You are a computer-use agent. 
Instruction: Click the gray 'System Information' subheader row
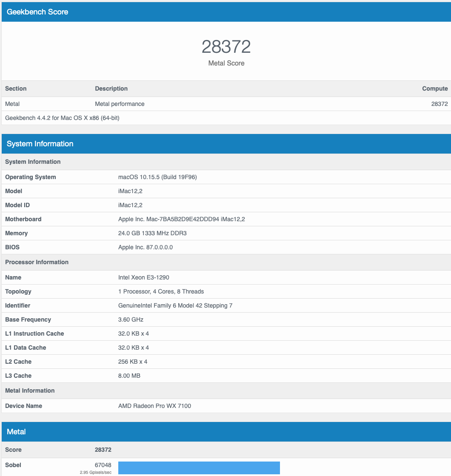(x=226, y=162)
